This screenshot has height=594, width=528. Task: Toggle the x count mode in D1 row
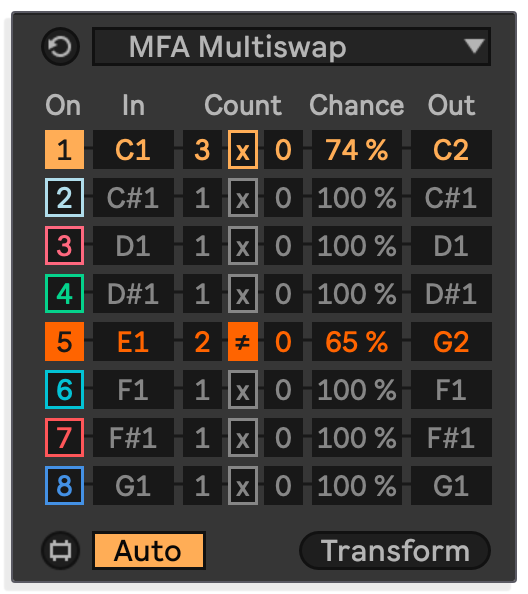[x=243, y=245]
